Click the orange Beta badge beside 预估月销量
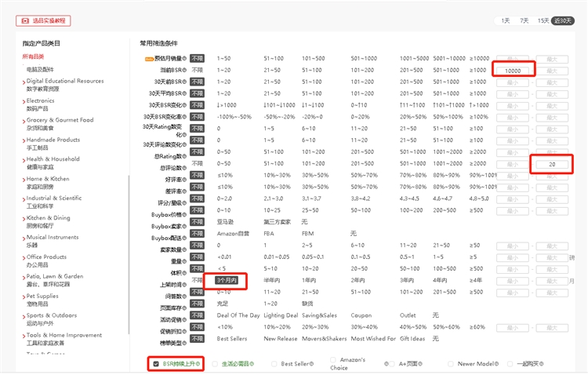The image size is (588, 375). click(x=149, y=59)
